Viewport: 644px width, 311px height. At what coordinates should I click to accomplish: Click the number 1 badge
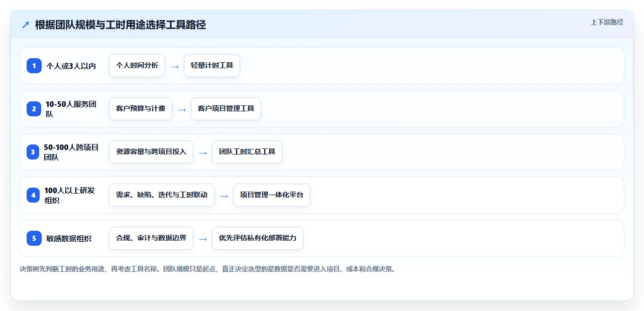34,66
